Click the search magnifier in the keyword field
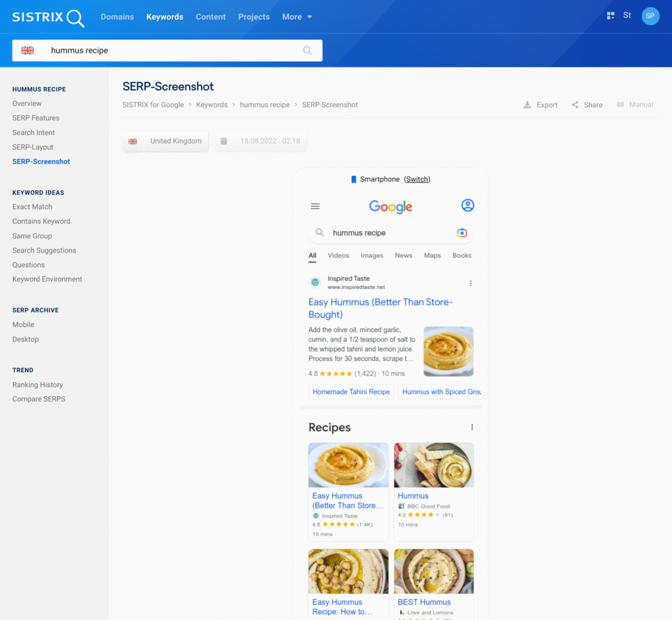 pos(307,50)
